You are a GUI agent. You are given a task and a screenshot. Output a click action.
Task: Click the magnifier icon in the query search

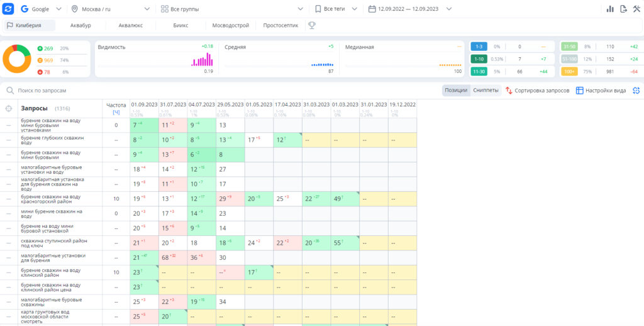tap(10, 91)
